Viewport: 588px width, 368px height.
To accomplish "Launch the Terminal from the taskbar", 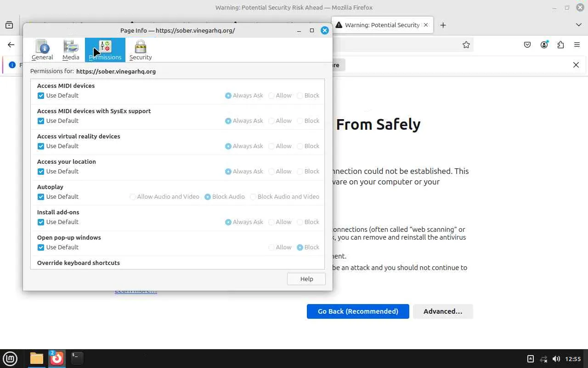I will tap(77, 358).
